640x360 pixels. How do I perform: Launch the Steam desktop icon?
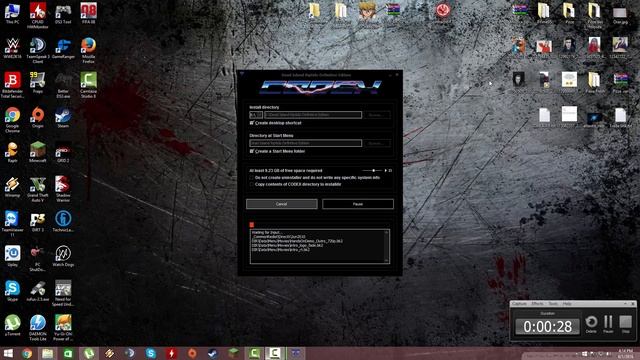[63, 117]
